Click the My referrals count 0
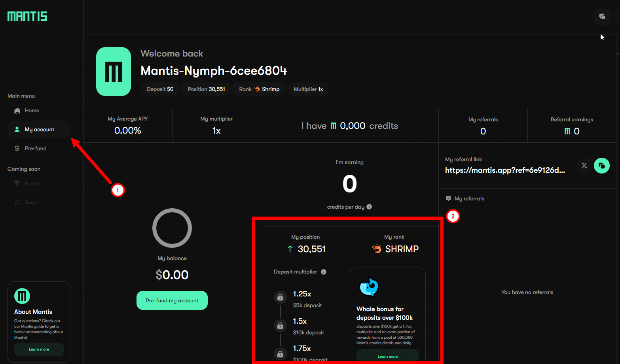 [483, 132]
